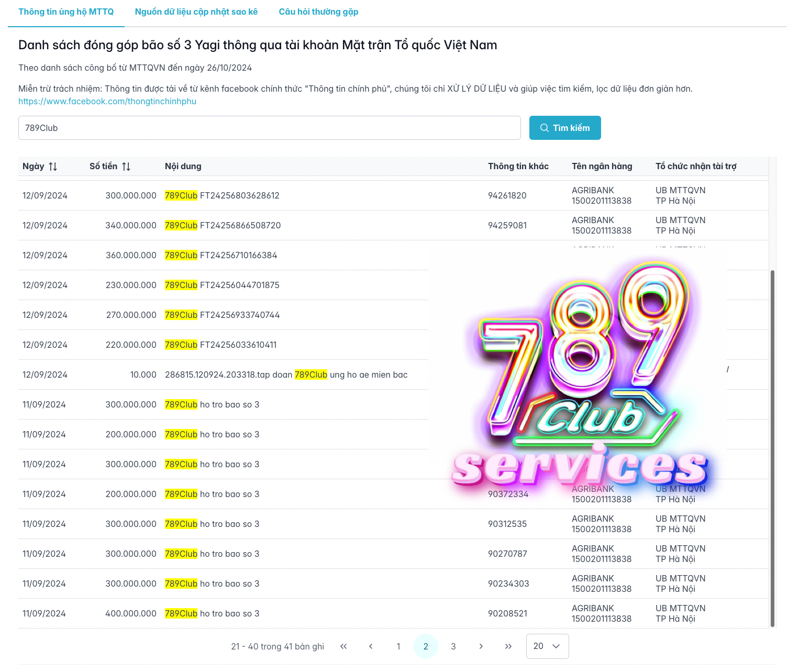Select content 789Club FT24256933740744
This screenshot has height=672, width=788.
pyautogui.click(x=222, y=315)
